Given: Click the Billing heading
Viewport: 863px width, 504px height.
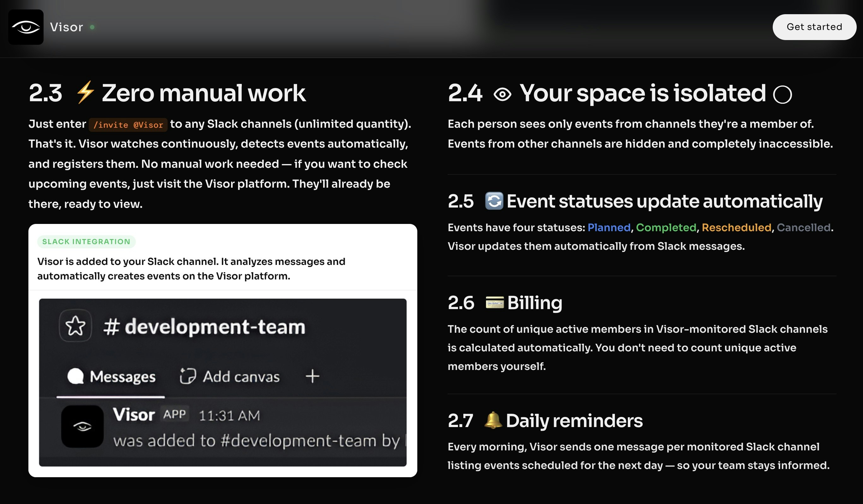Looking at the screenshot, I should [535, 303].
